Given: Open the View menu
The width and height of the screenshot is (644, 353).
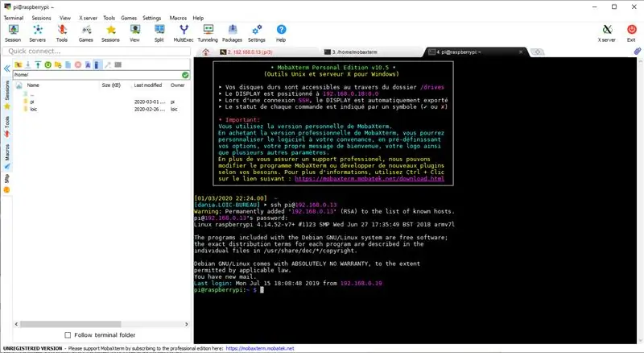Looking at the screenshot, I should (x=65, y=18).
